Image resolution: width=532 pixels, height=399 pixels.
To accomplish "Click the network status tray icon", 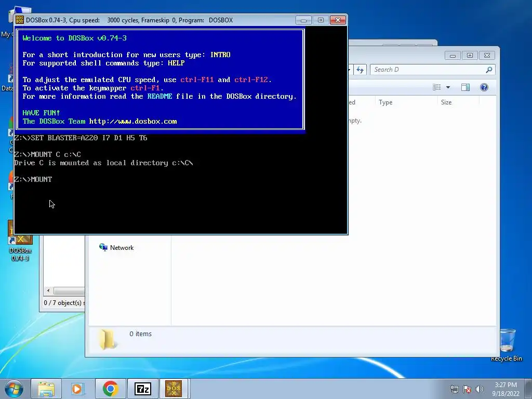I will pos(454,389).
